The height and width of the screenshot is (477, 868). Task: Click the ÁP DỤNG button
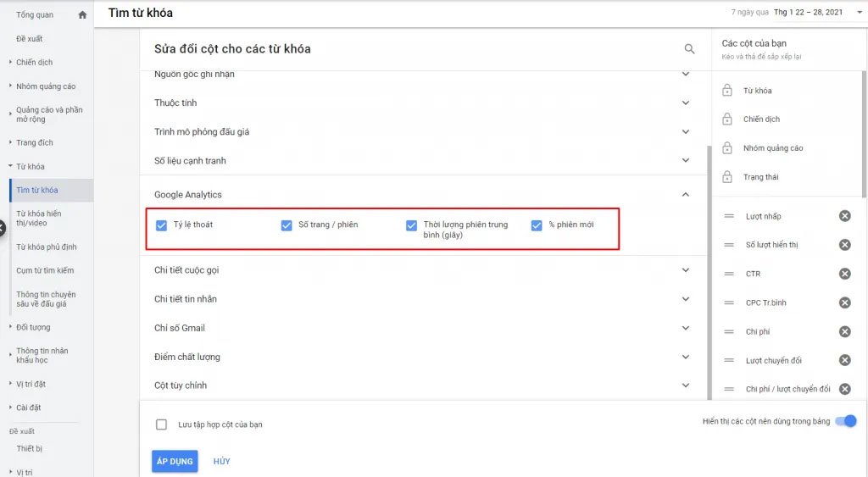click(x=175, y=461)
